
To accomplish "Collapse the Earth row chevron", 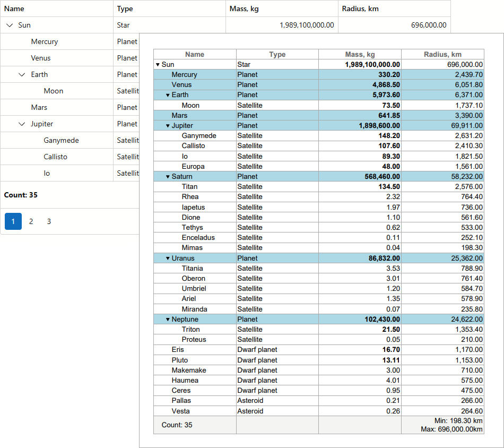I will [22, 75].
